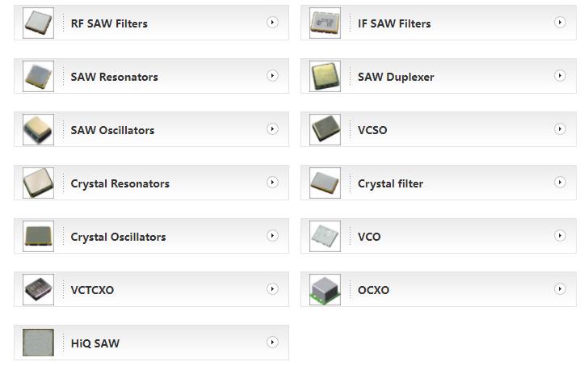The height and width of the screenshot is (366, 588).
Task: Go to the VCTCXO category
Action: click(92, 290)
